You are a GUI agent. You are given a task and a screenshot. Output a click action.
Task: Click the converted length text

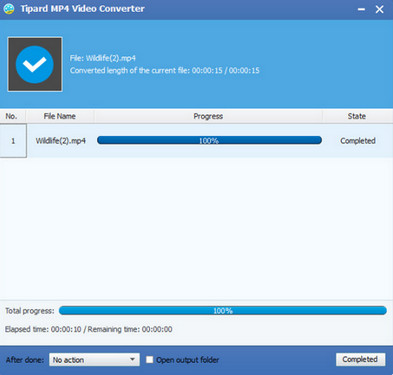165,70
